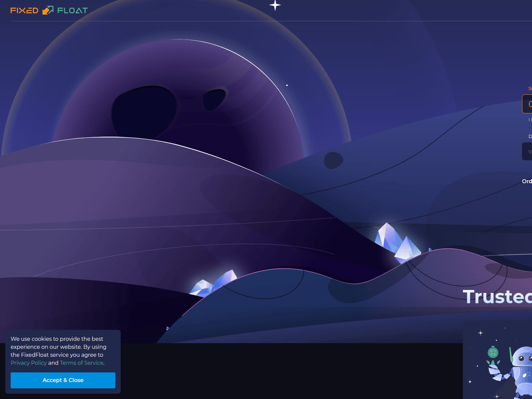Click the small crystal cluster on lower hill
532x399 pixels.
pos(213,283)
